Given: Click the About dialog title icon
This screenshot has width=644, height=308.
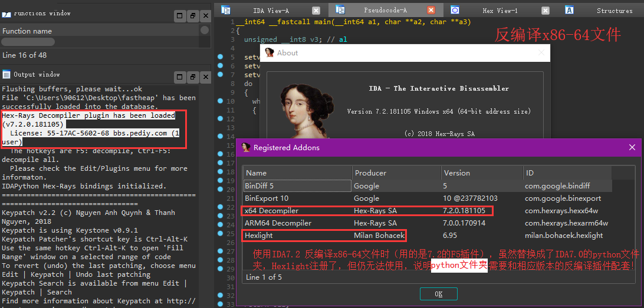Looking at the screenshot, I should [270, 52].
